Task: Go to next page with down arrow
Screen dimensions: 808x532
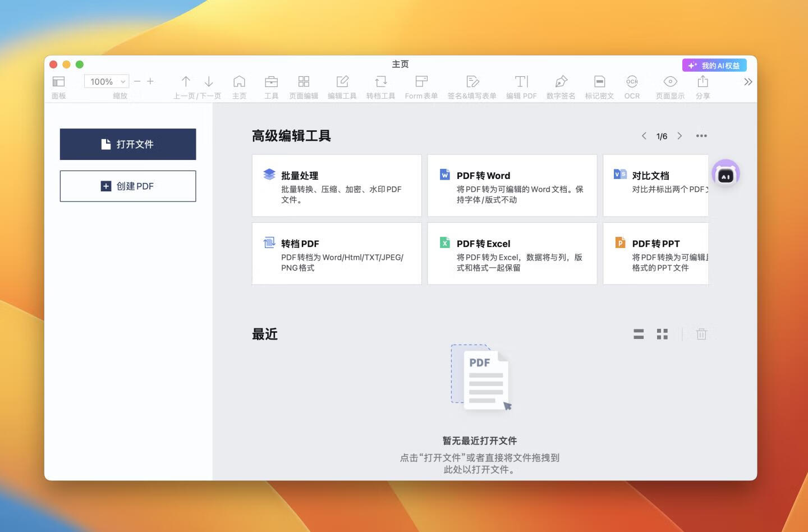Action: click(x=209, y=81)
